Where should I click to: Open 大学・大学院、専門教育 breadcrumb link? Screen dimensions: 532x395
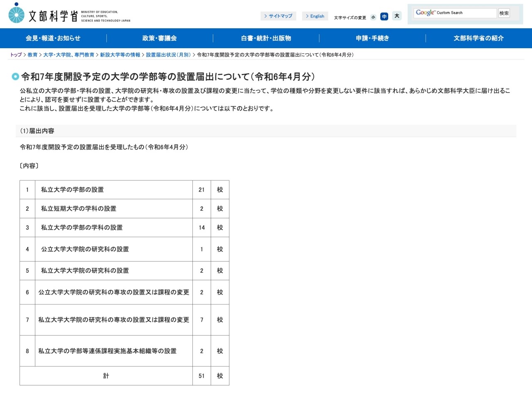point(69,55)
